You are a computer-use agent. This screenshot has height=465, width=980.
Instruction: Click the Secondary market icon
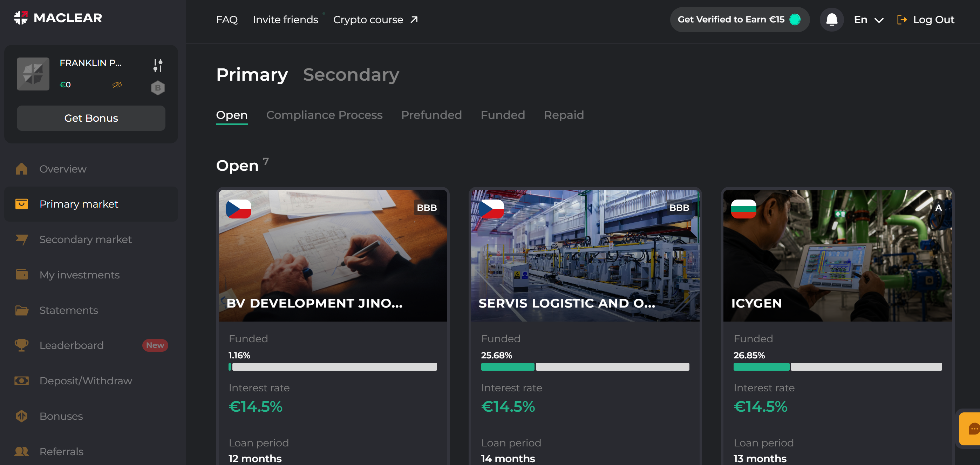[x=22, y=240]
